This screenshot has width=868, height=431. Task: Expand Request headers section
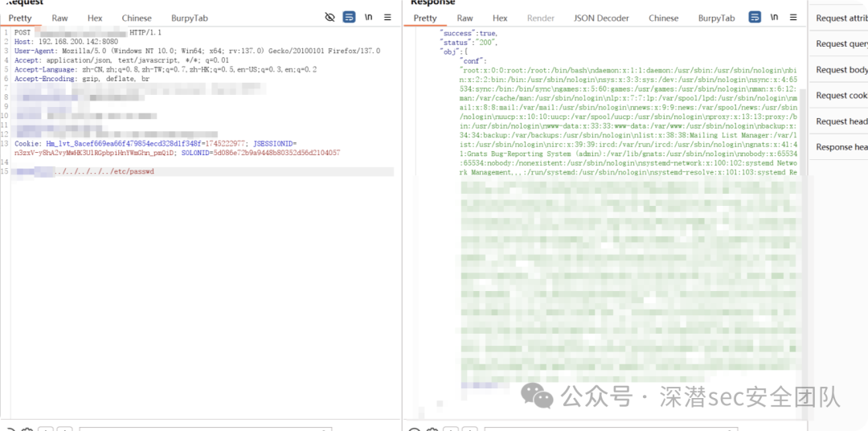pos(838,121)
